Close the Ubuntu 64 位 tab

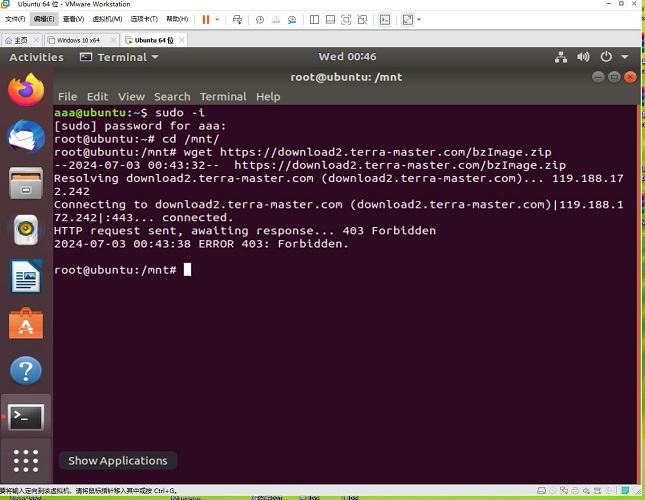click(x=181, y=40)
